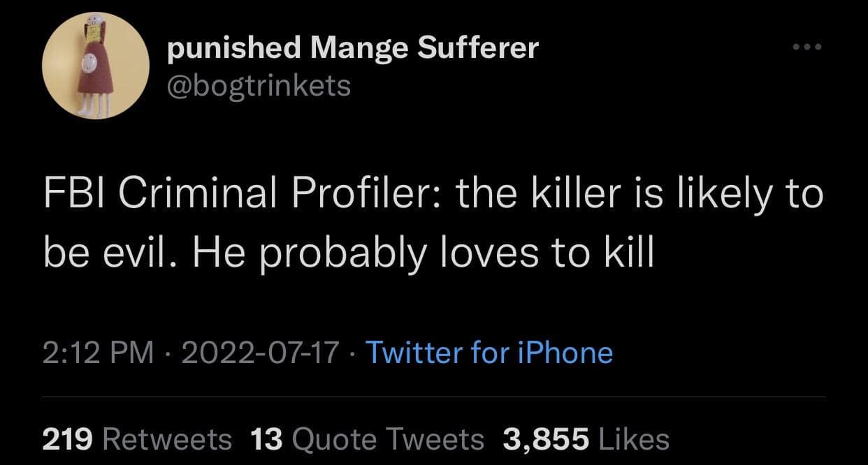Click the 3,855 likes count
The height and width of the screenshot is (465, 868).
coord(547,439)
